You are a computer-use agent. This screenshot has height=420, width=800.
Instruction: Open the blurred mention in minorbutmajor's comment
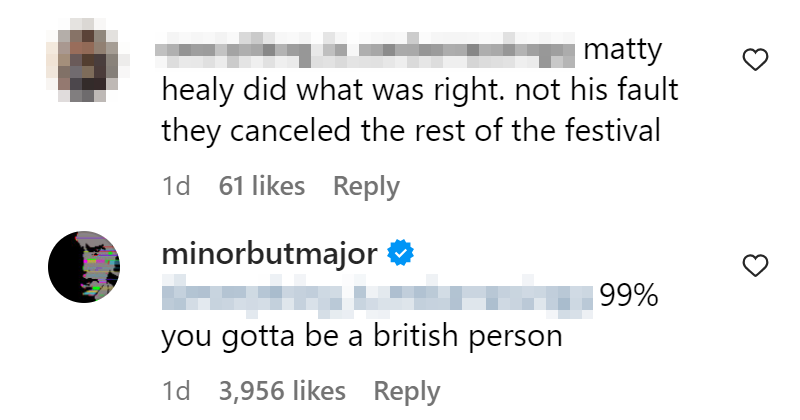click(377, 296)
